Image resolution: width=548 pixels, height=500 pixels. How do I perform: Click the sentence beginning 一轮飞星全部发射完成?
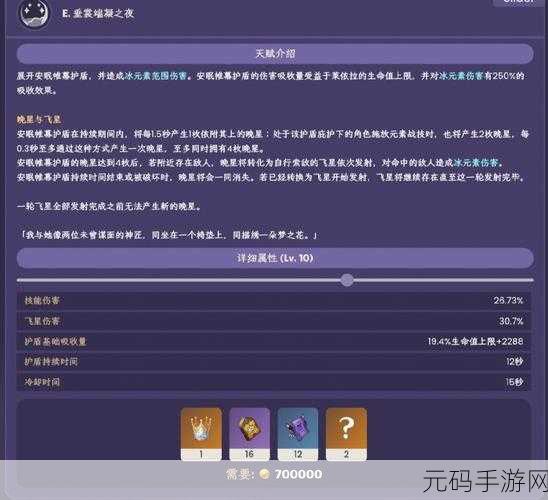point(109,206)
